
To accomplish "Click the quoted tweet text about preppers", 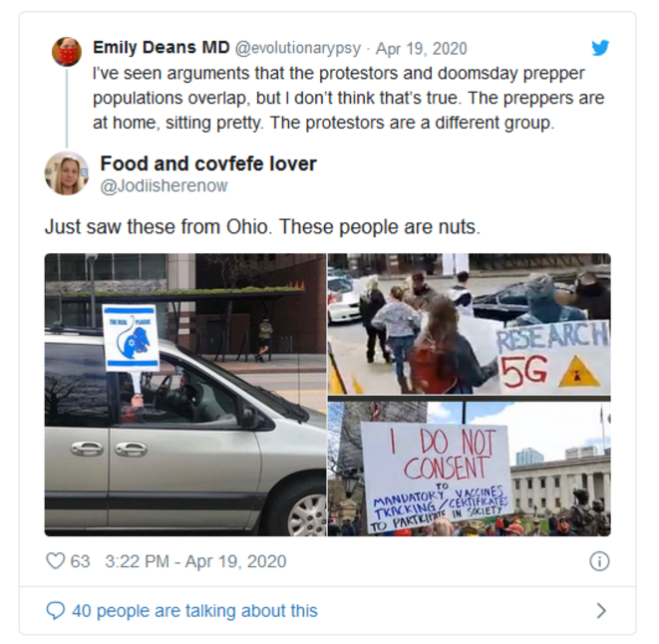I will [348, 98].
